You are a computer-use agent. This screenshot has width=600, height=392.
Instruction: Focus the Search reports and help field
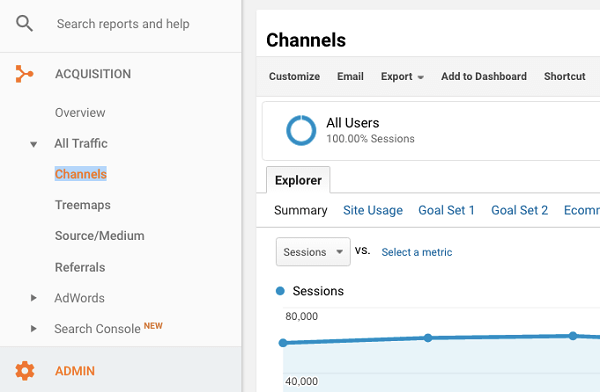pos(123,24)
